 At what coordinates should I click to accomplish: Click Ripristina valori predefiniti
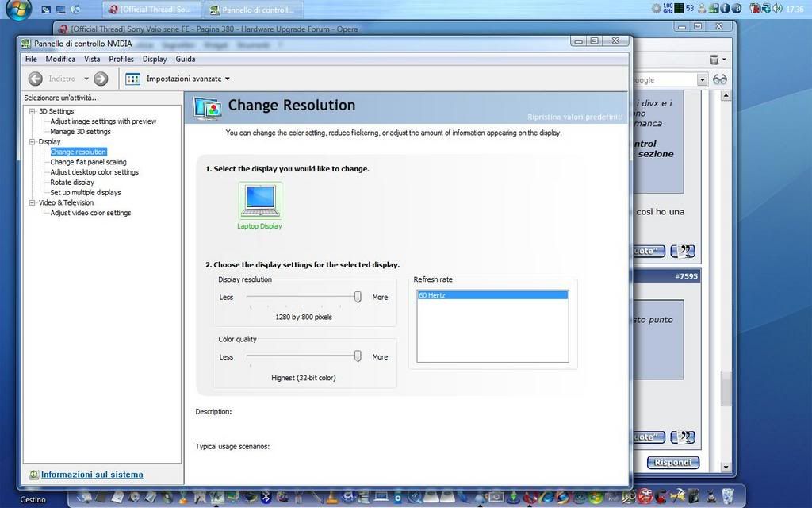[575, 117]
